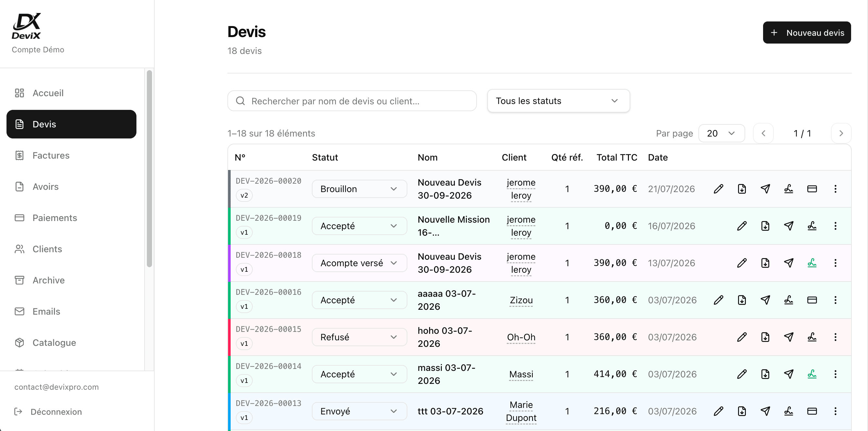The image size is (868, 431).
Task: Open signature for quote DEV-2026-00020
Action: point(788,189)
